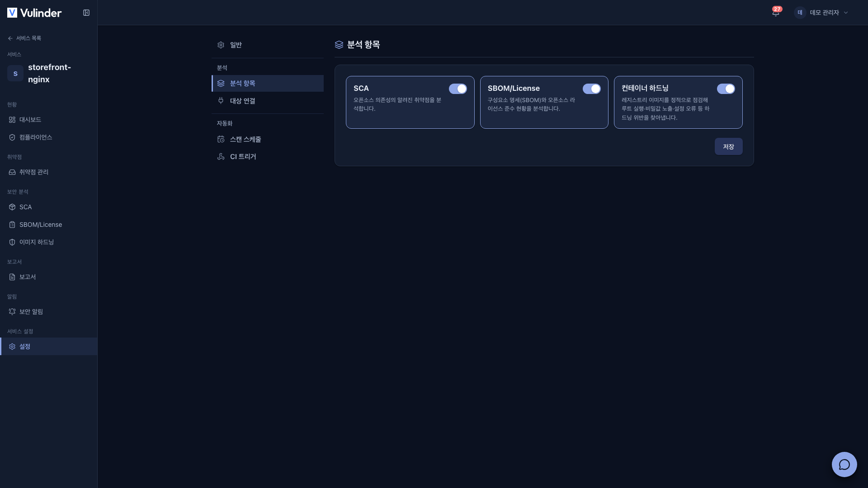Click the image hardening shield icon
Viewport: 868px width, 488px height.
(12, 242)
